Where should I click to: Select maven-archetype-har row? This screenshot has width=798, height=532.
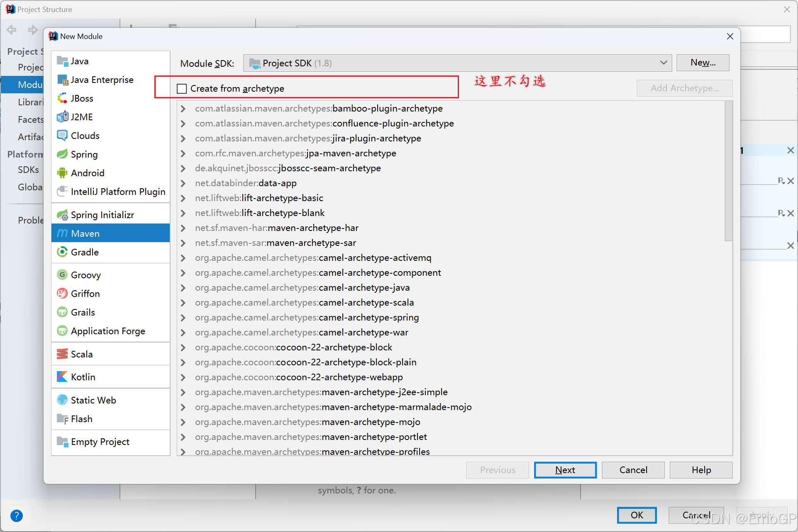[x=450, y=228]
